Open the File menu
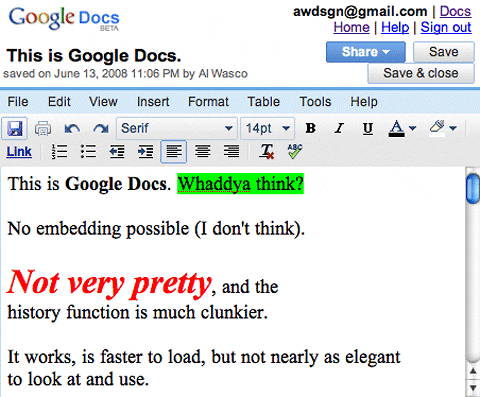This screenshot has width=480, height=397. (18, 102)
